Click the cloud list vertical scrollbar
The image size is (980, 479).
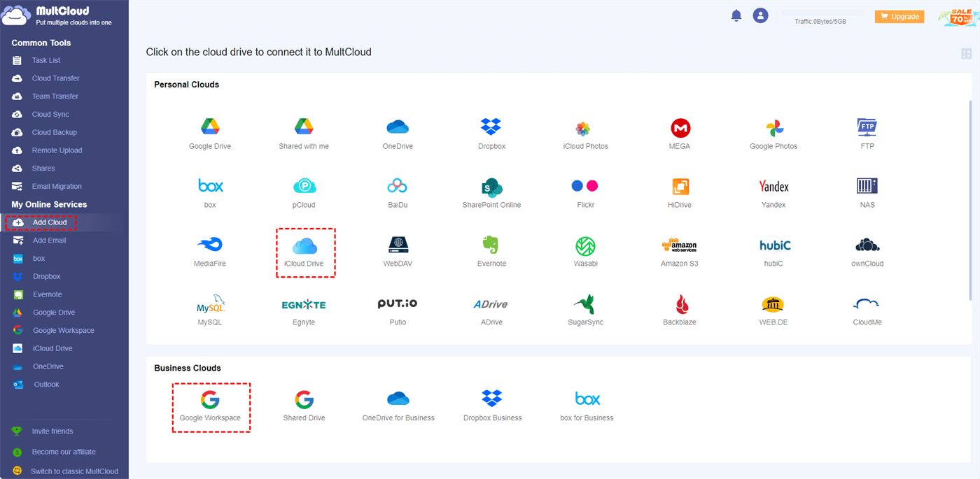click(x=970, y=199)
